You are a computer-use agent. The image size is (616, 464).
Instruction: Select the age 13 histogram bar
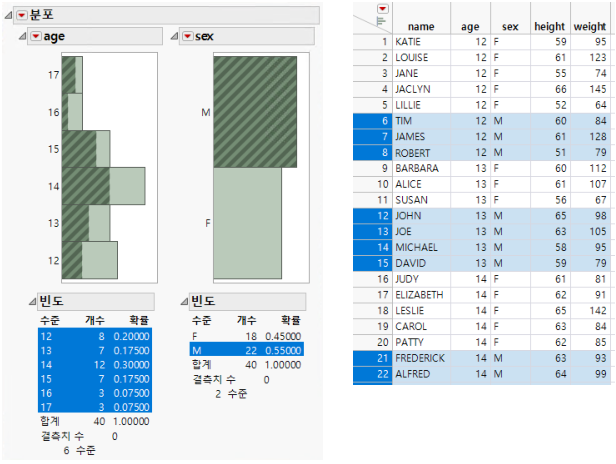pos(86,223)
